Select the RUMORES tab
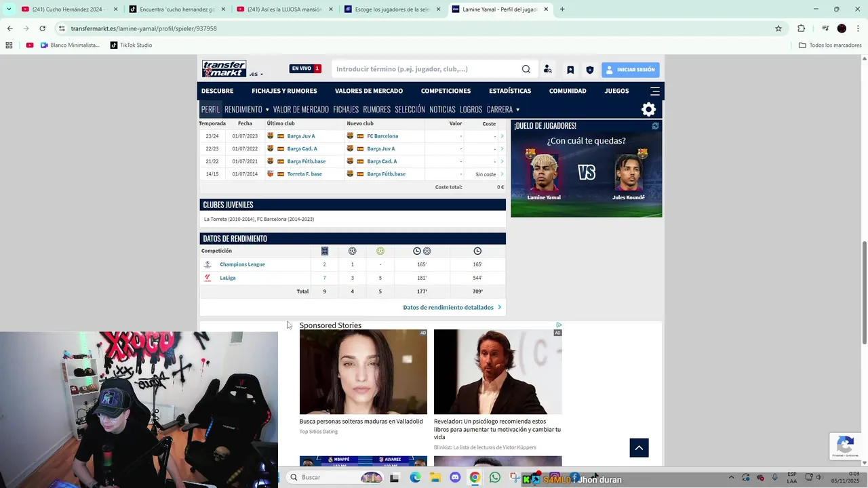The width and height of the screenshot is (868, 488). coord(376,109)
